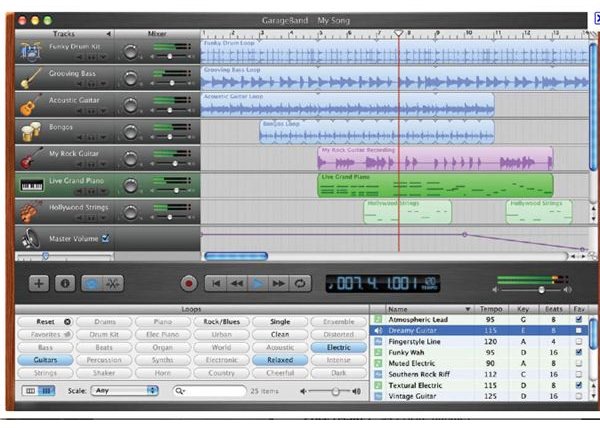
Task: Adjust the master output volume slider
Action: (541, 290)
